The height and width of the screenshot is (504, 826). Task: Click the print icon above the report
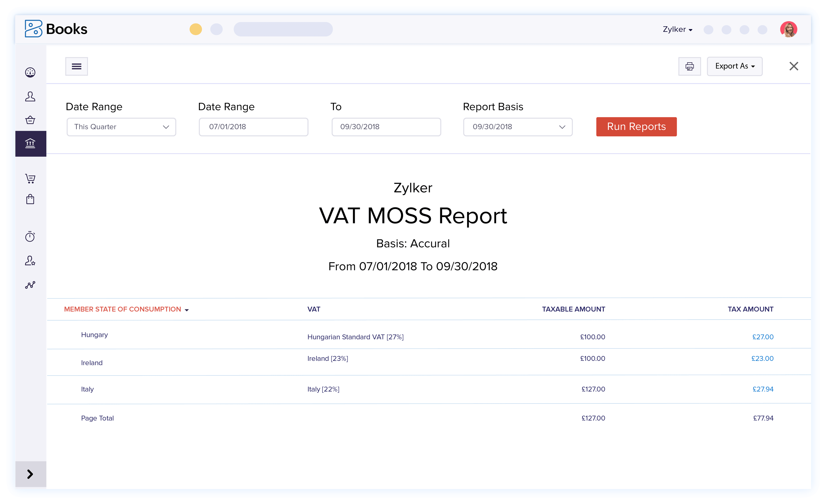pos(689,66)
